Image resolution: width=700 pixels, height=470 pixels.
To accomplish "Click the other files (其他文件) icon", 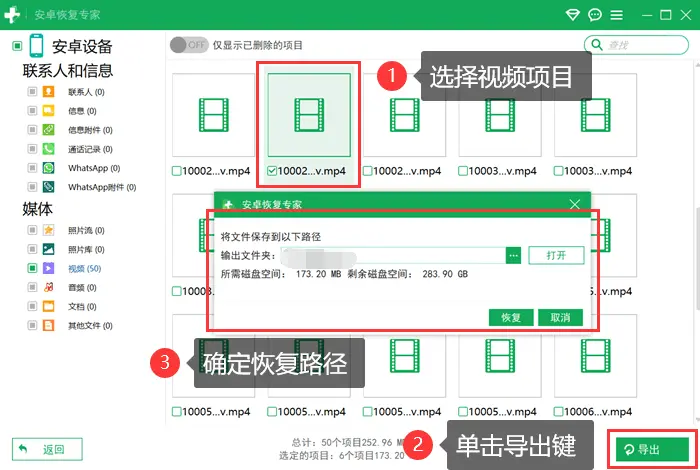I will click(48, 325).
